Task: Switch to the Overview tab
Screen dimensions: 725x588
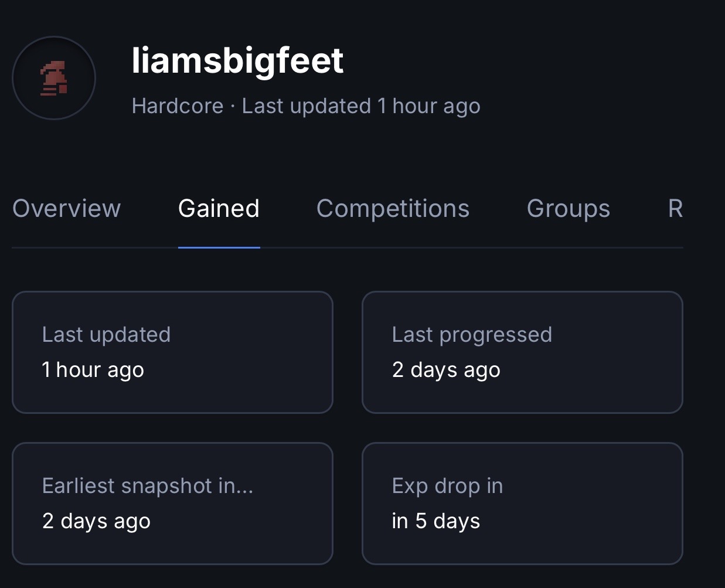Action: [x=66, y=209]
